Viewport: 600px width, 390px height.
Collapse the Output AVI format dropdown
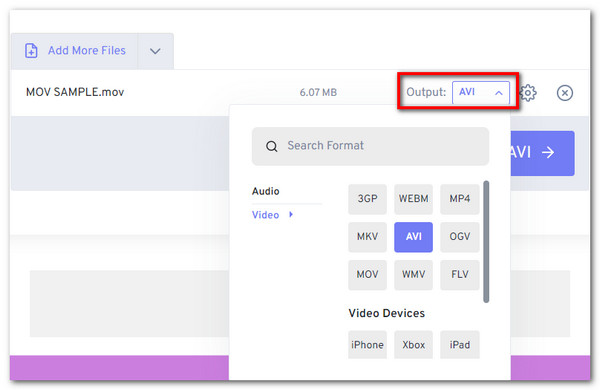[481, 92]
